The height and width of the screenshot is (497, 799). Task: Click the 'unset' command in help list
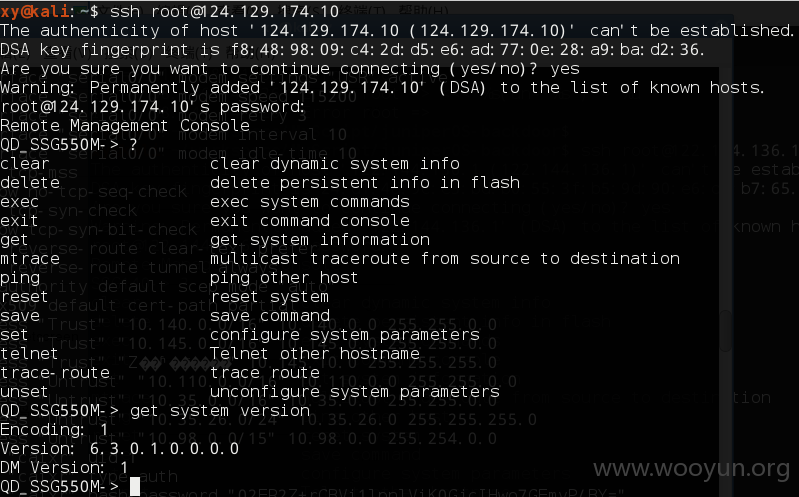[24, 391]
